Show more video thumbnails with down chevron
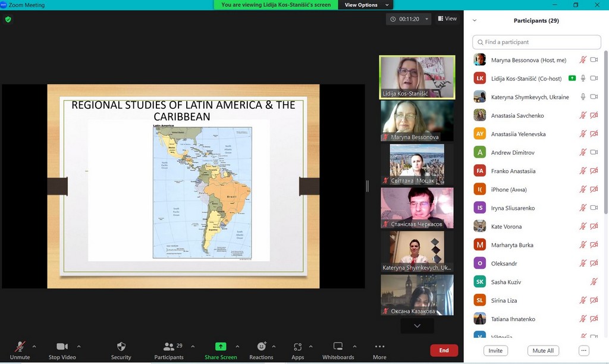 [x=417, y=326]
